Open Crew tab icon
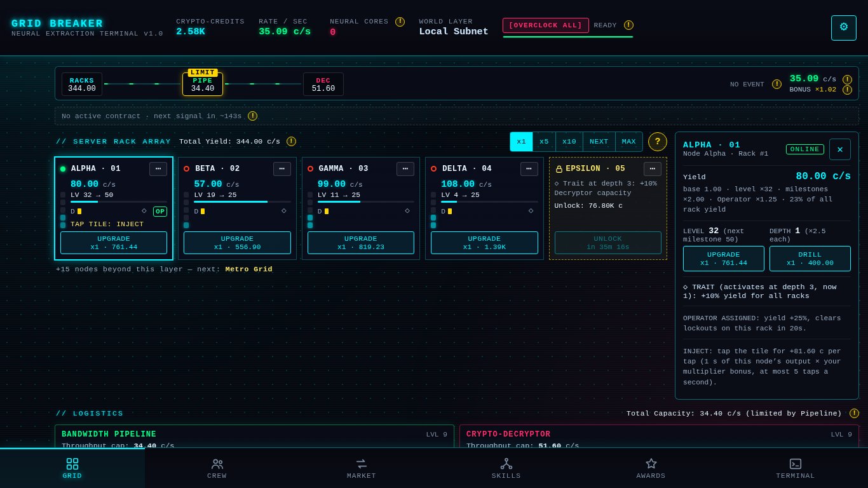The image size is (868, 488). pyautogui.click(x=217, y=464)
